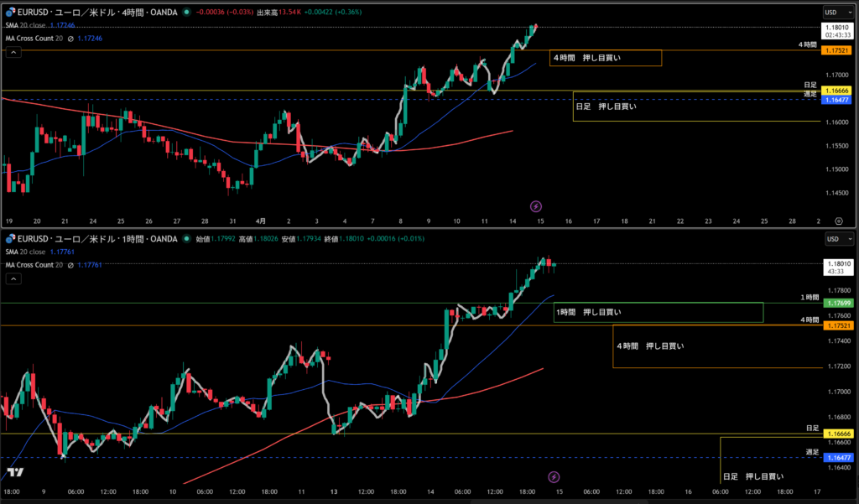
Task: Click the purple lightning event icon on bottom chart
Action: (554, 477)
